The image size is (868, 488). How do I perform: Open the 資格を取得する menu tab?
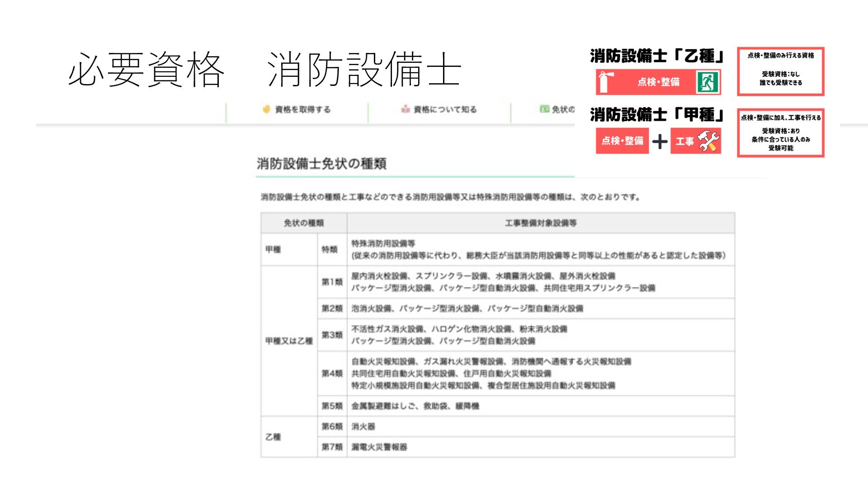(x=302, y=110)
